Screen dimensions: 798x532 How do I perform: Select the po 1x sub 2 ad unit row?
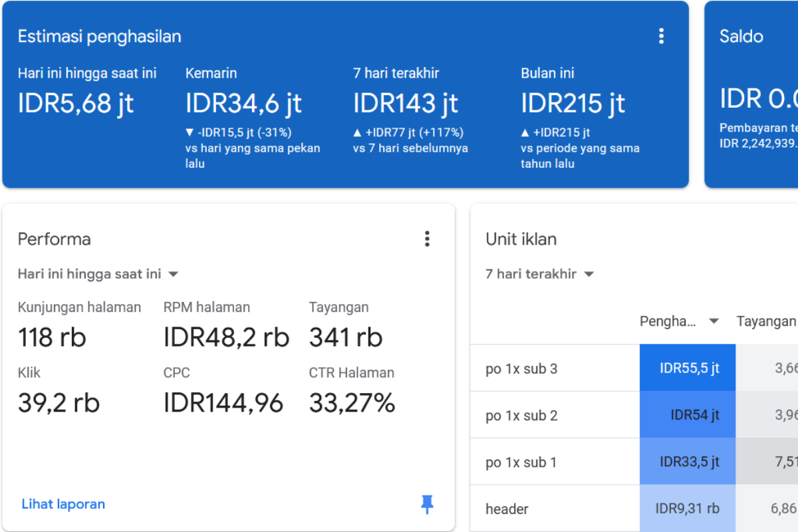(521, 416)
